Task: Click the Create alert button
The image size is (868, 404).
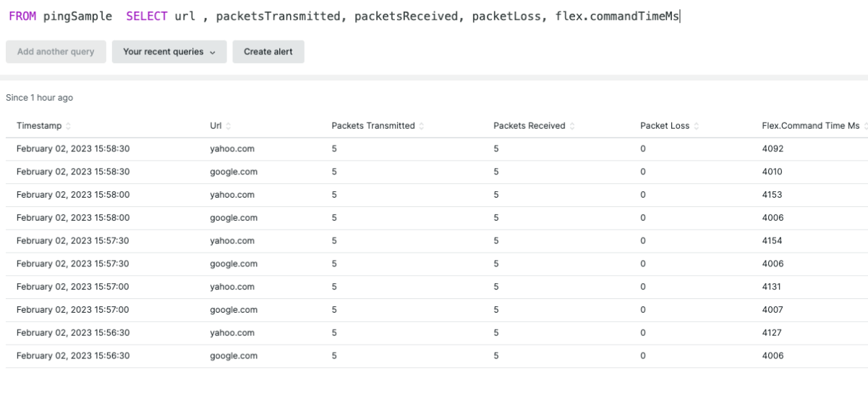Action: [268, 52]
